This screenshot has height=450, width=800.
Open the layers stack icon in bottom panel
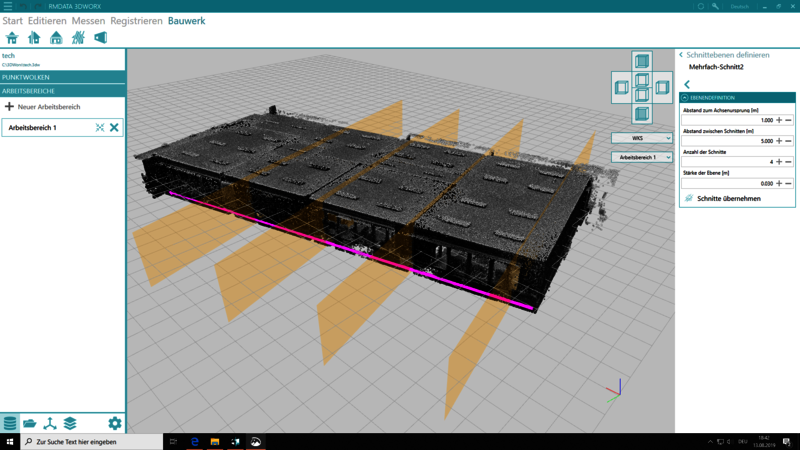point(70,424)
